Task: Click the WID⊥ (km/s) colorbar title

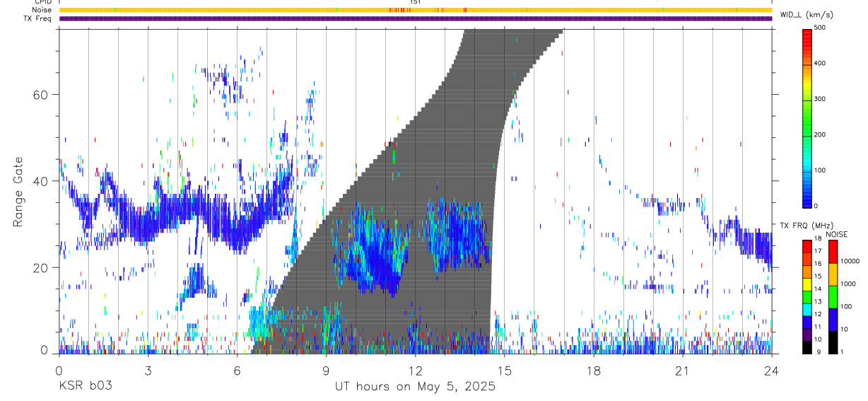Action: click(x=808, y=15)
